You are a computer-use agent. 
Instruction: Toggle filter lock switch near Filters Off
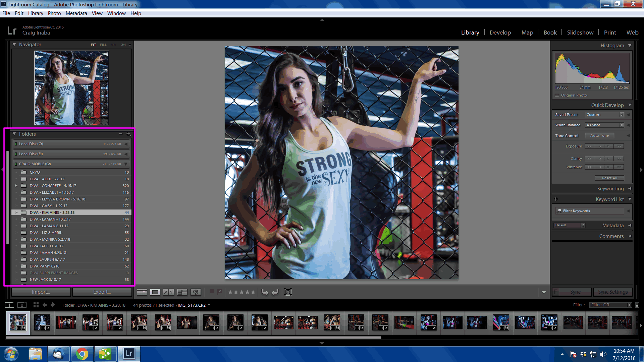point(637,305)
